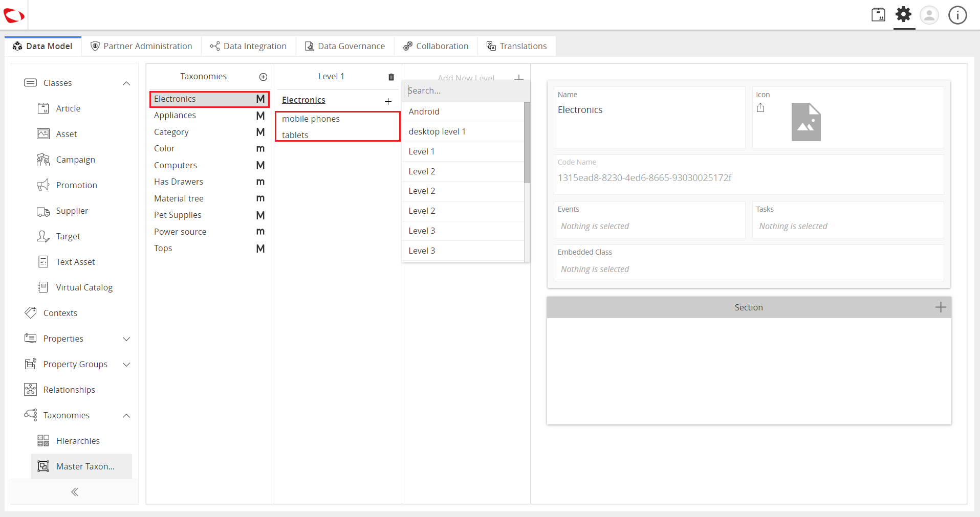This screenshot has width=980, height=517.
Task: Add child under Electronics with plus icon
Action: 388,101
